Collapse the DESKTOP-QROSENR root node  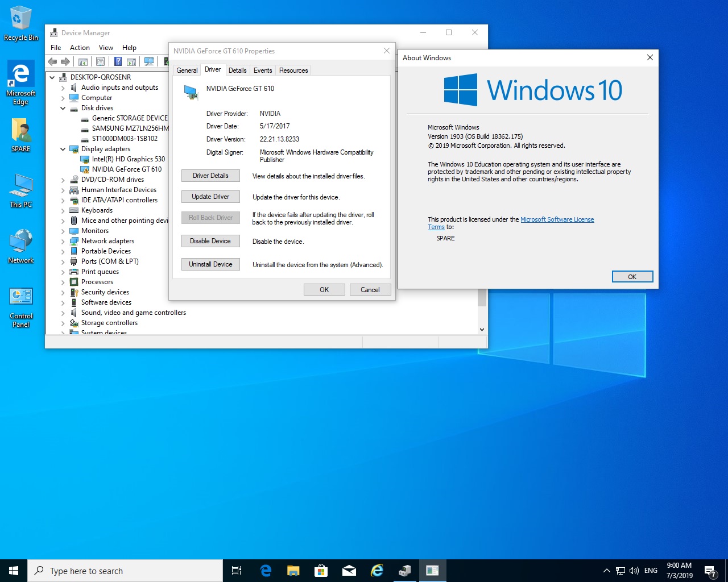tap(52, 77)
